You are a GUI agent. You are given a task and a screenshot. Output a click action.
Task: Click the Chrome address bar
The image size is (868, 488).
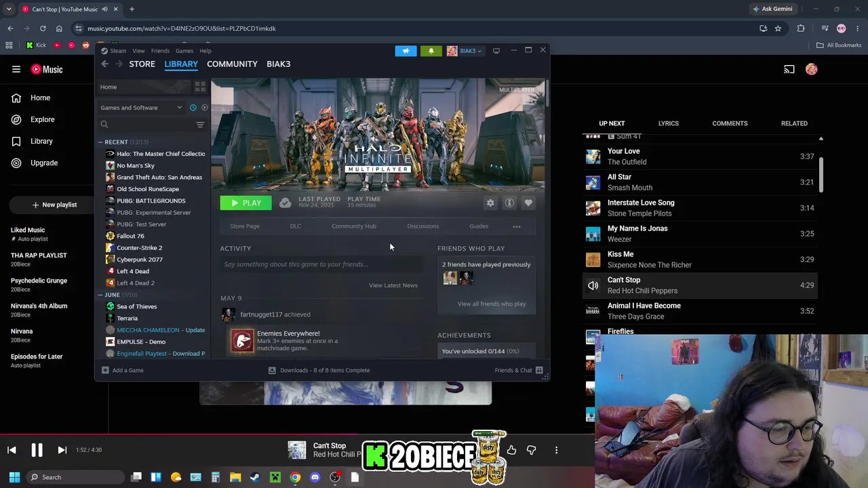[414, 28]
